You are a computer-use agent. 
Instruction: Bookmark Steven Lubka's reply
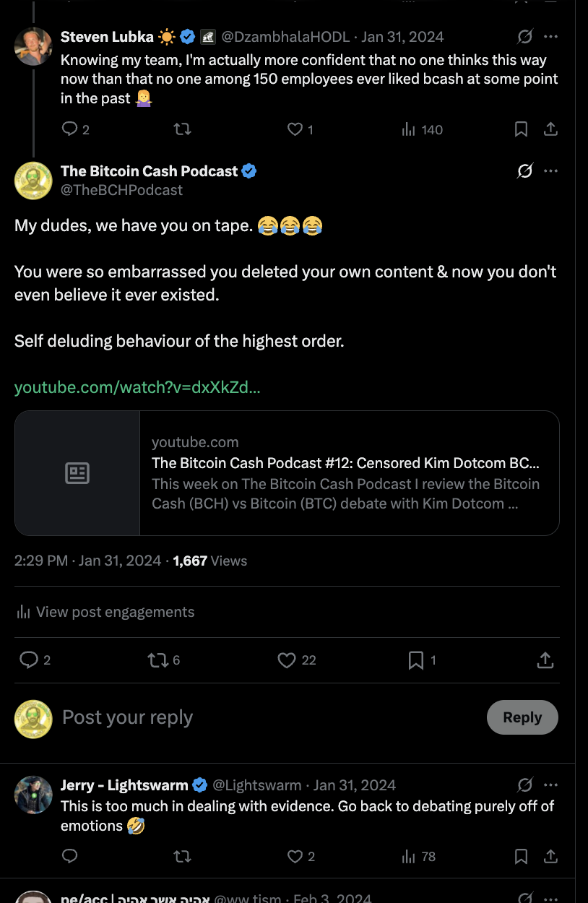(x=521, y=129)
